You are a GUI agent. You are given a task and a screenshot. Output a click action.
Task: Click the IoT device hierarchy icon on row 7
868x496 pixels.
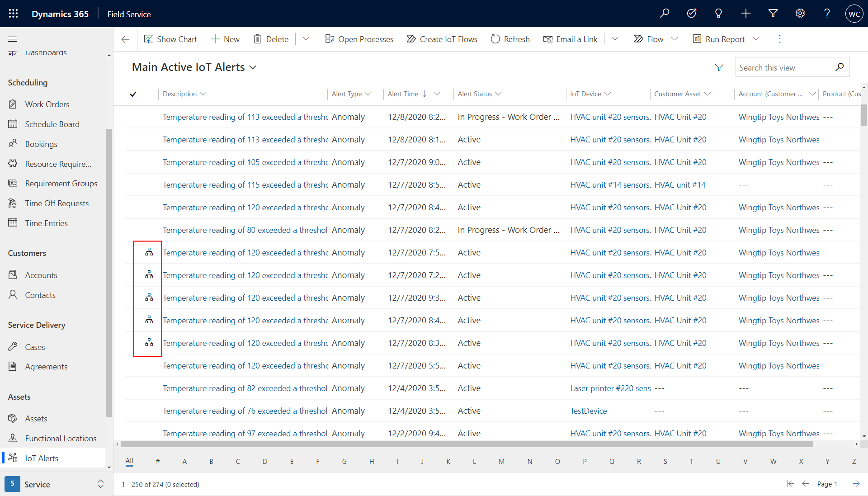click(149, 252)
